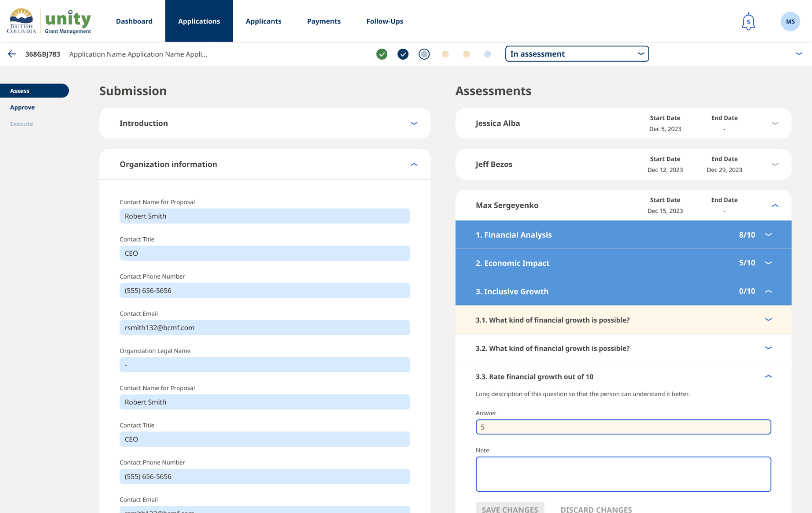Viewport: 812px width, 513px height.
Task: Collapse the Organization information section
Action: [414, 164]
